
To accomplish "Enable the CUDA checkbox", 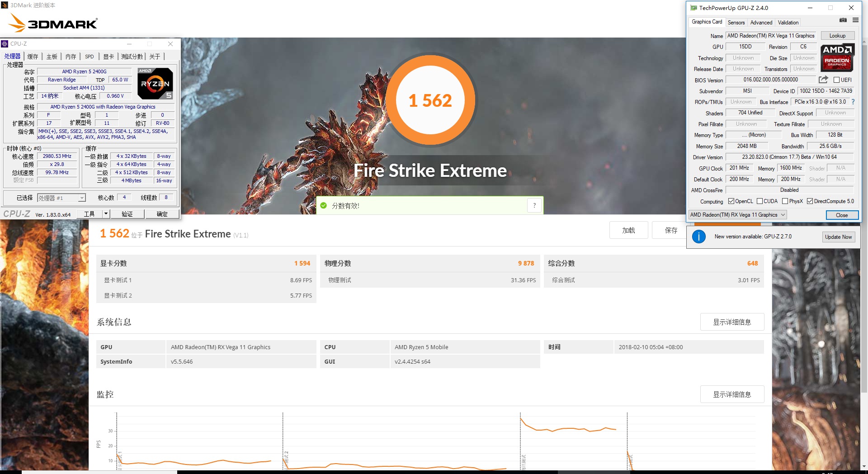I will pyautogui.click(x=759, y=201).
